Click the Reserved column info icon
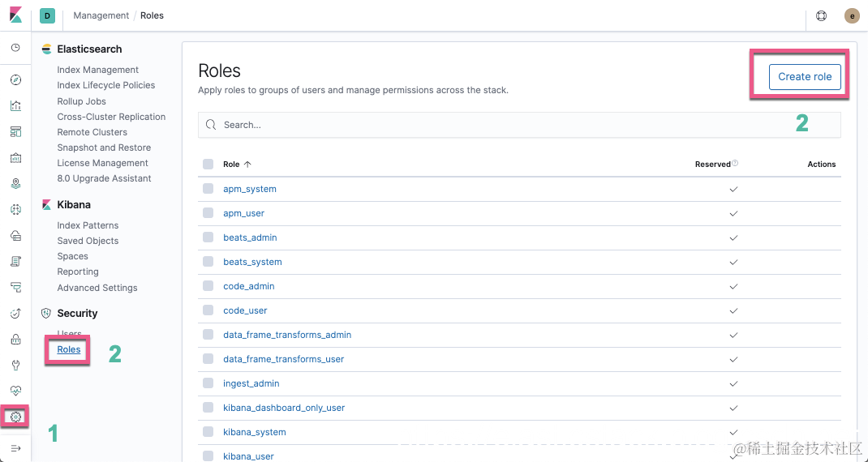Viewport: 868px width, 462px height. coord(735,163)
